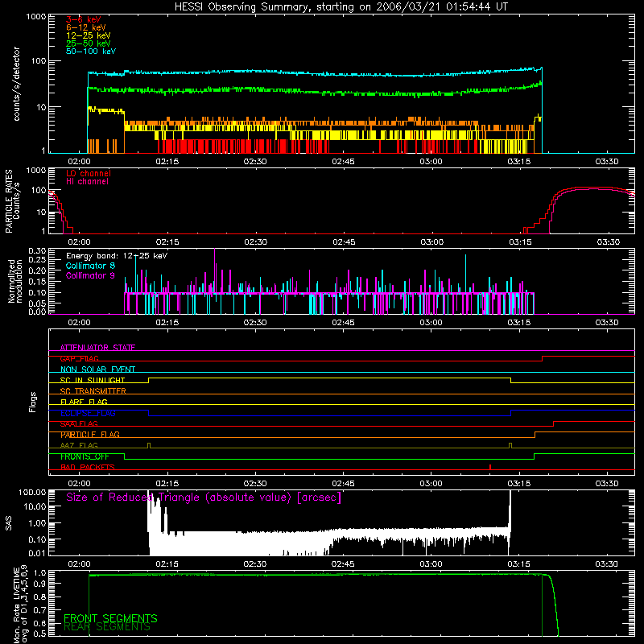Select the BAD_PACKETS flag label
Image resolution: width=644 pixels, height=644 pixels.
tap(88, 467)
